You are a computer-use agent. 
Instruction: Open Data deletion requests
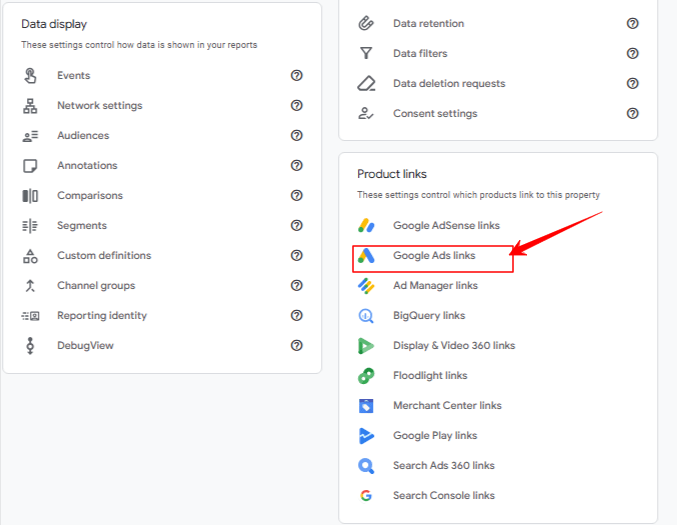pos(449,83)
